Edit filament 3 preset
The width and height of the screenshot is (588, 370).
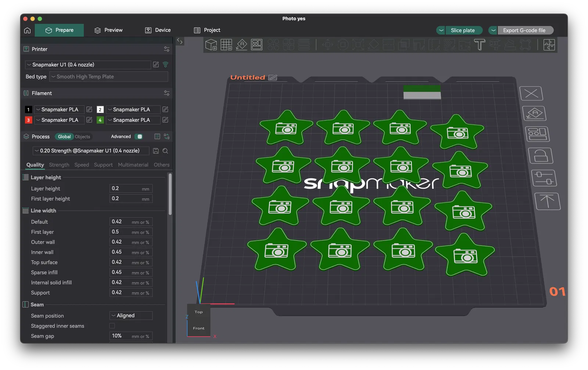(x=89, y=120)
